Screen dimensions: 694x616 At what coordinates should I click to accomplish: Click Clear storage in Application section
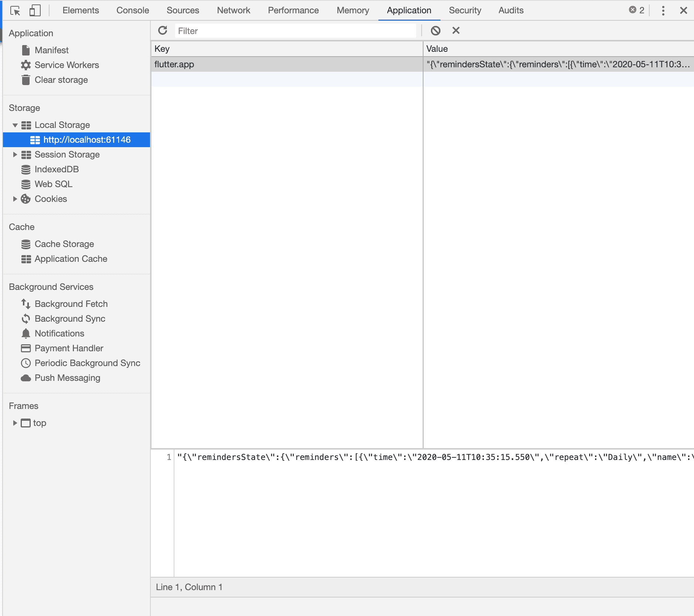(x=61, y=79)
